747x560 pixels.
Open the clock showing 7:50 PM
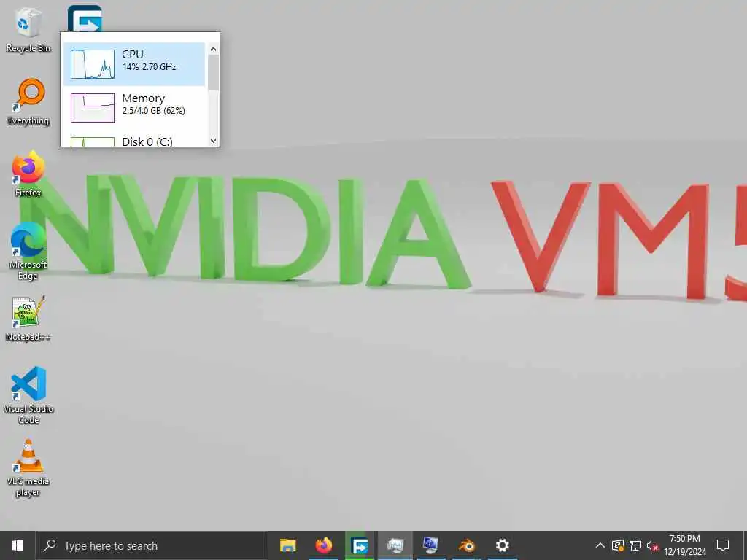(x=684, y=545)
